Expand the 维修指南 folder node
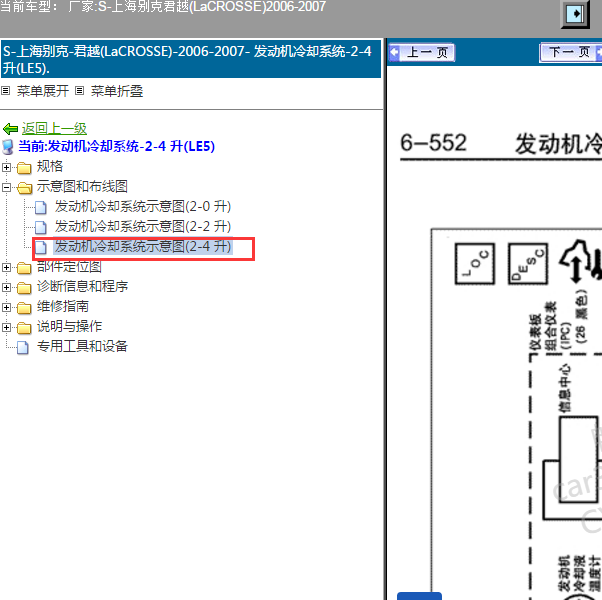 [x=6, y=307]
